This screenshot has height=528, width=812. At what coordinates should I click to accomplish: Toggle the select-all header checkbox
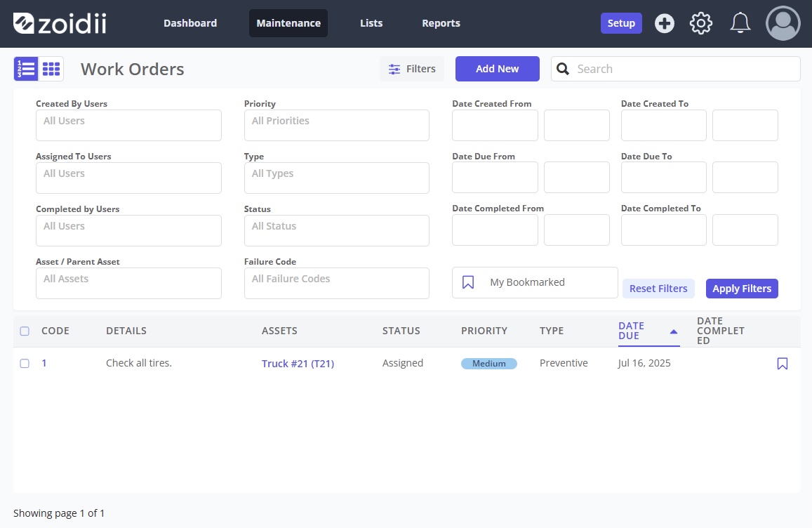pyautogui.click(x=25, y=331)
